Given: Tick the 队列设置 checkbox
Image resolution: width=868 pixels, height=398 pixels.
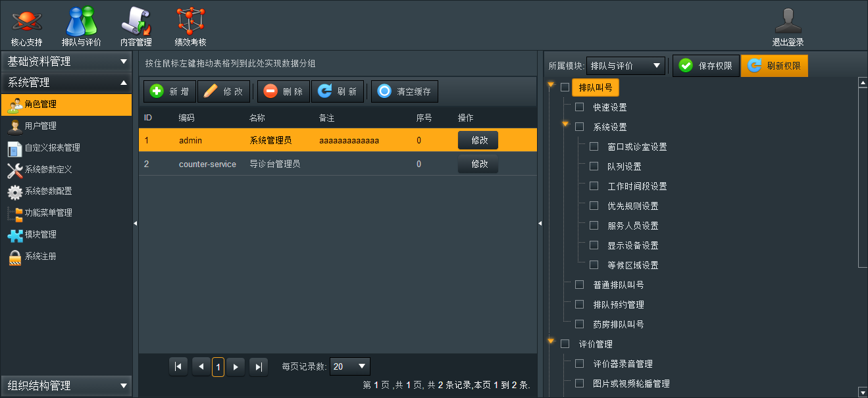Looking at the screenshot, I should point(594,166).
